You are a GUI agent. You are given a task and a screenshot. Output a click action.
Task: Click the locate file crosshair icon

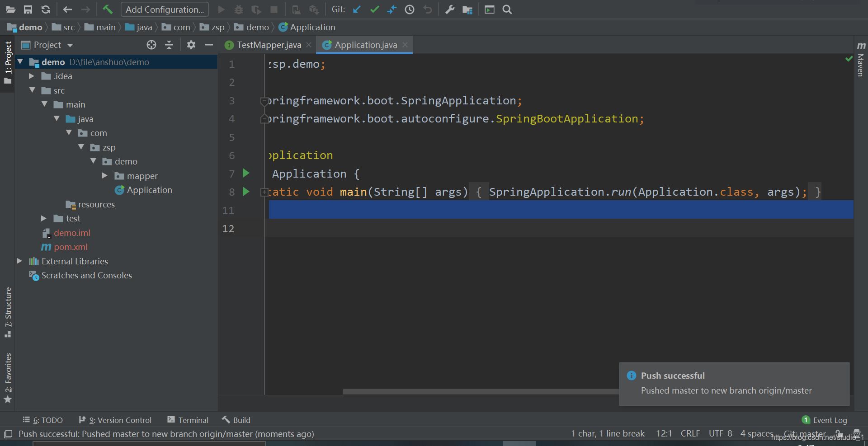click(151, 45)
